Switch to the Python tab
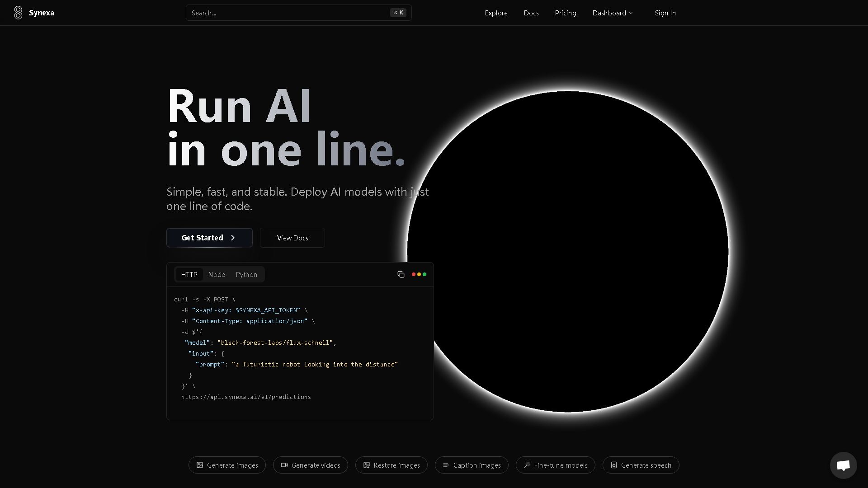The height and width of the screenshot is (488, 868). [x=246, y=274]
